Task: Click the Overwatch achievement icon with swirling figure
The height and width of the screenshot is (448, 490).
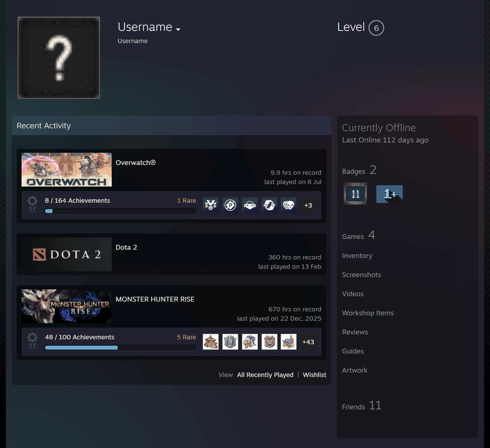Action: [269, 205]
